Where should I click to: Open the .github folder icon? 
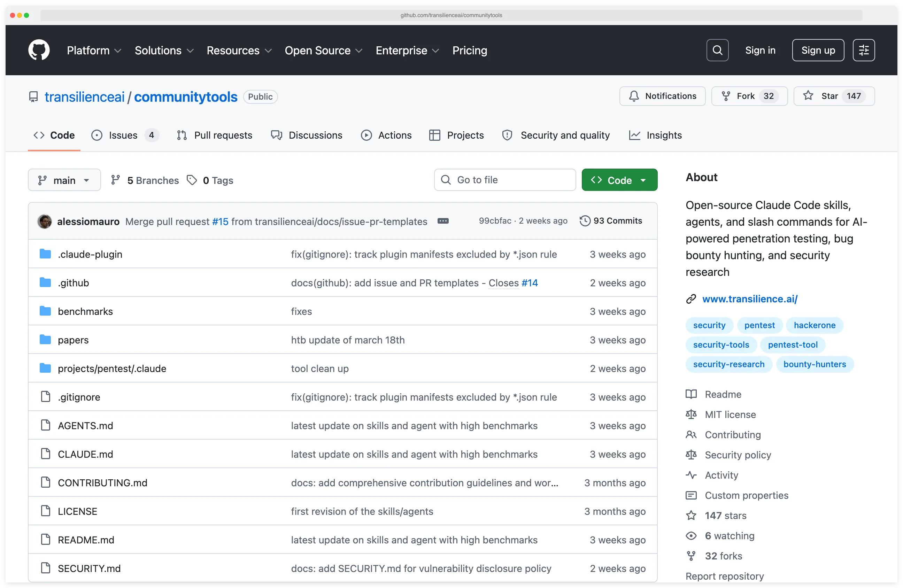pos(45,282)
